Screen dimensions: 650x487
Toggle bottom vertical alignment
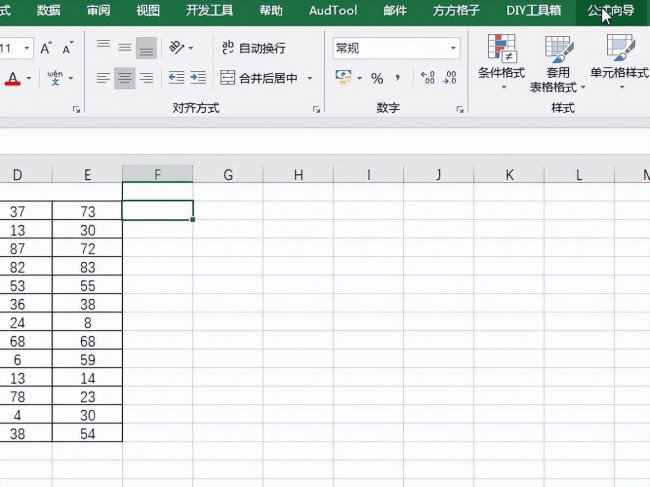click(146, 48)
